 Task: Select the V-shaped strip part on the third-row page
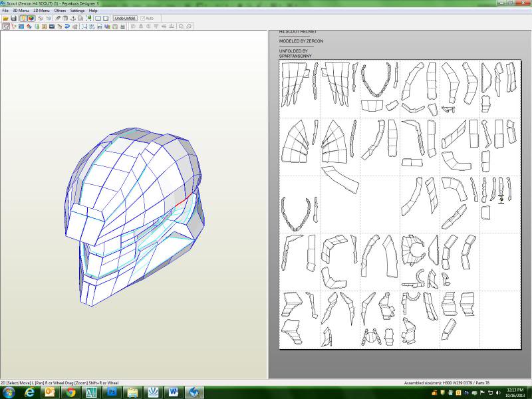click(296, 214)
